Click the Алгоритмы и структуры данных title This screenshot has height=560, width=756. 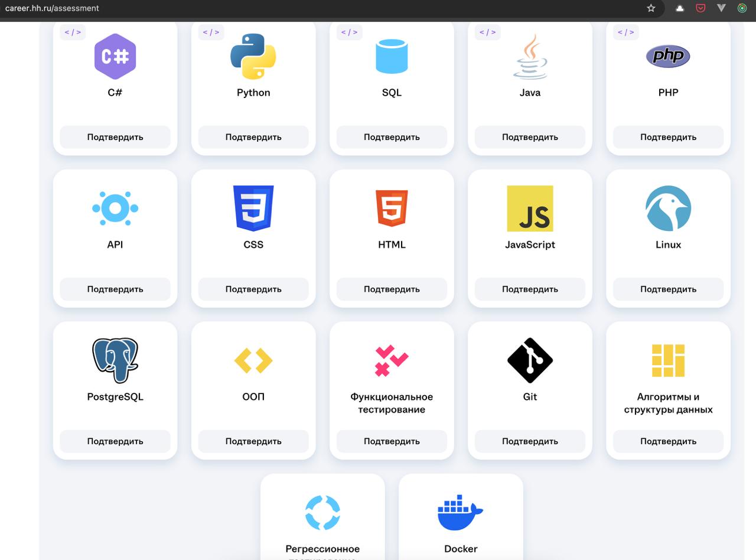point(668,403)
